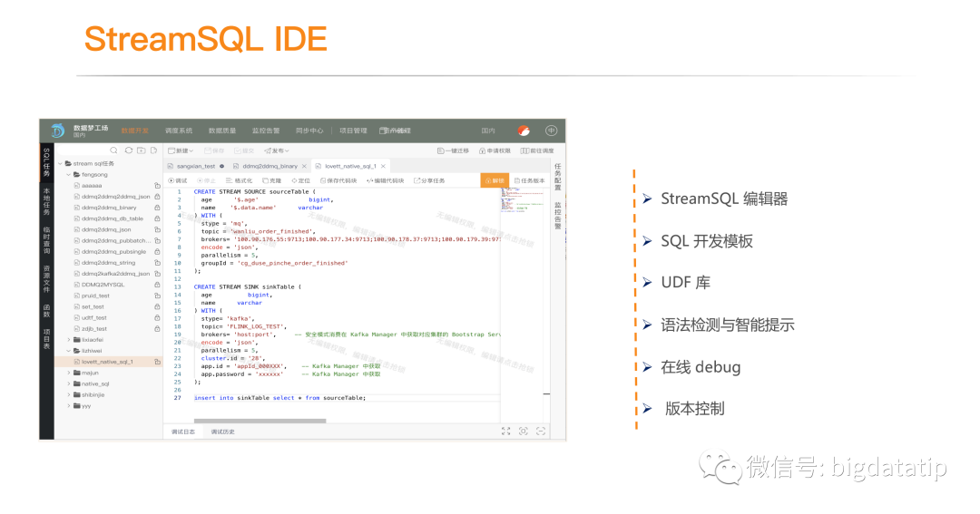Open 同步中心 in the header
This screenshot has width=980, height=514.
(309, 131)
